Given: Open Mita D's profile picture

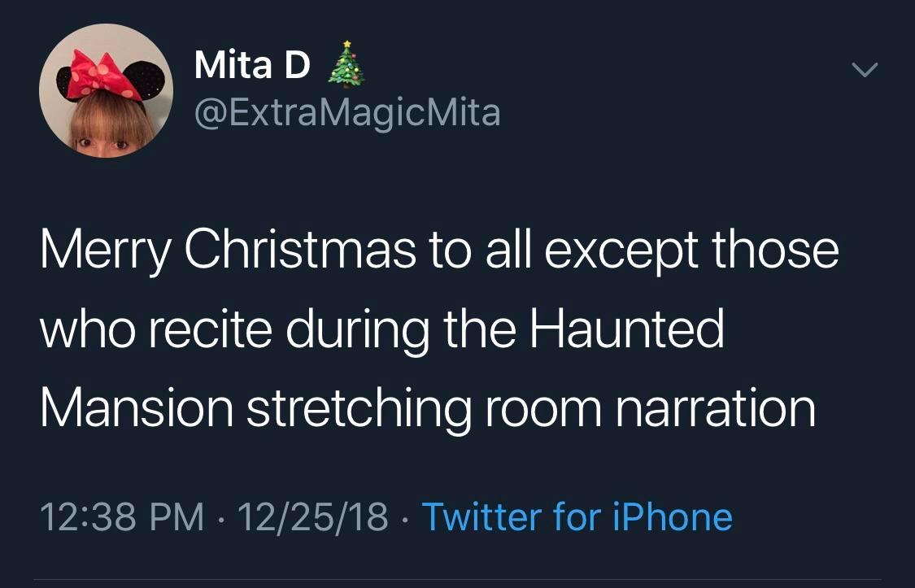Looking at the screenshot, I should (107, 90).
